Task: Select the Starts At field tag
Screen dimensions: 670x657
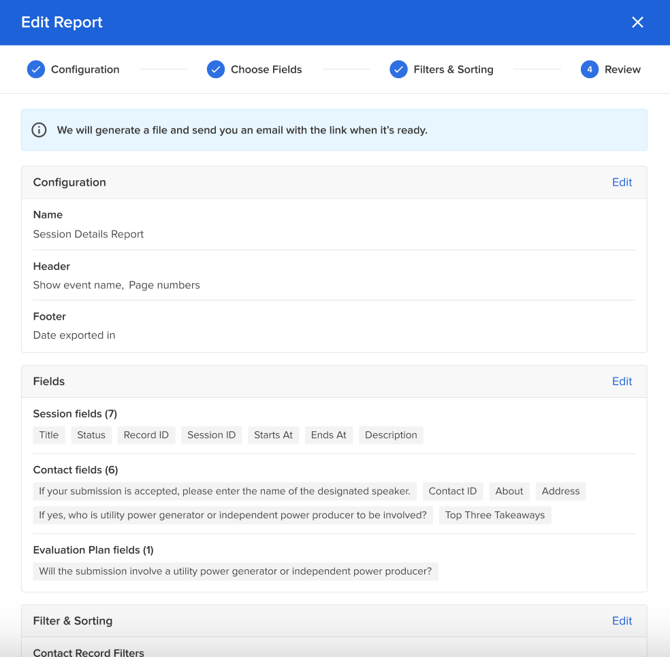Action: tap(273, 435)
